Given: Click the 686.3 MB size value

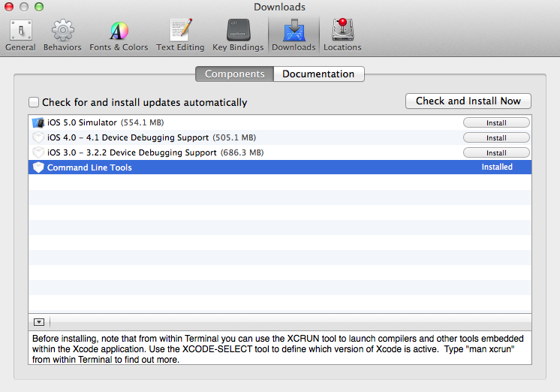Looking at the screenshot, I should point(242,152).
